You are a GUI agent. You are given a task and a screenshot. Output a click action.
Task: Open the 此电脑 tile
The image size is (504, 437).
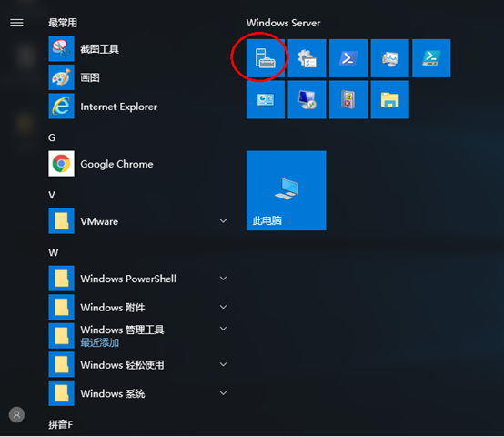(x=287, y=190)
